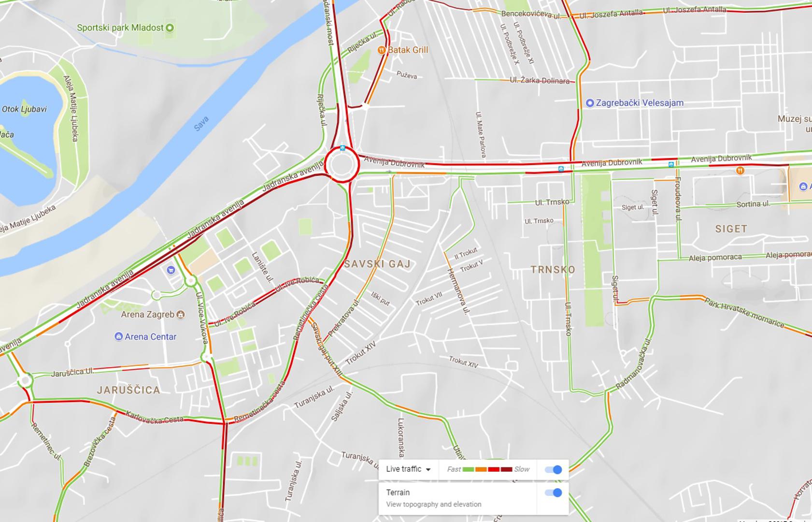Click the Zagrebački Velesajam text label
Viewport: 812px width, 522px height.
click(x=640, y=103)
